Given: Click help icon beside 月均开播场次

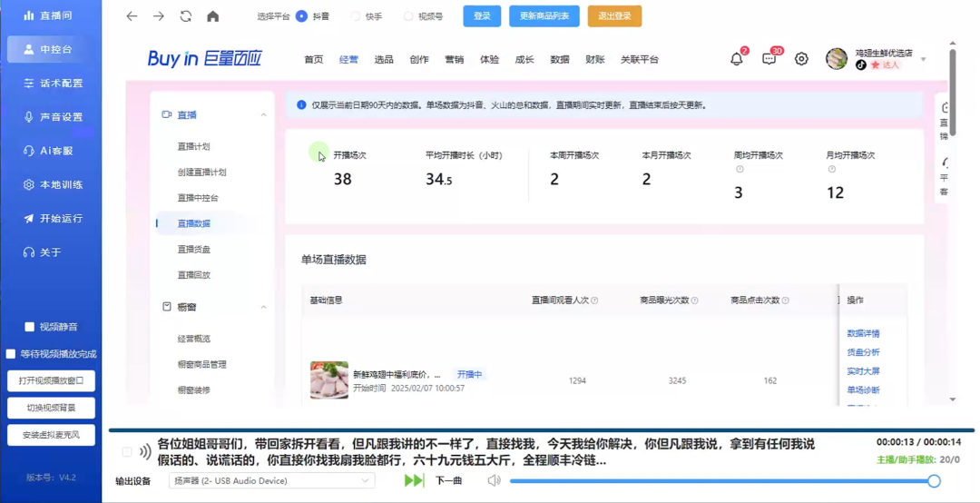Looking at the screenshot, I should point(831,170).
